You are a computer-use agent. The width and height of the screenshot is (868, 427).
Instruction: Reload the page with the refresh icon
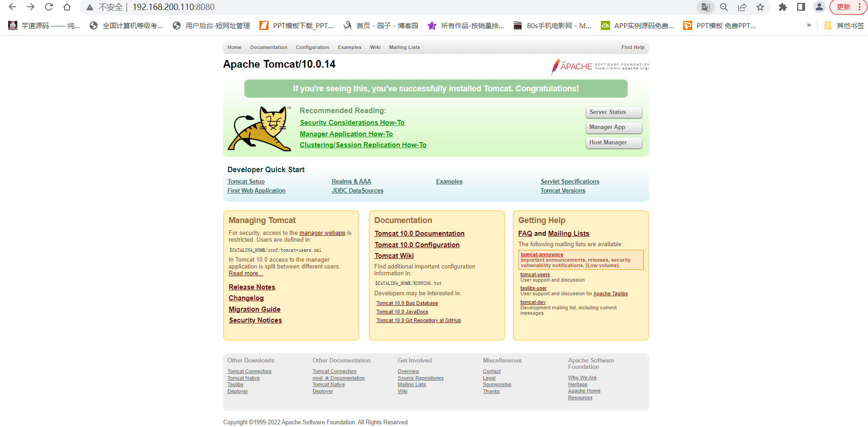coord(49,7)
